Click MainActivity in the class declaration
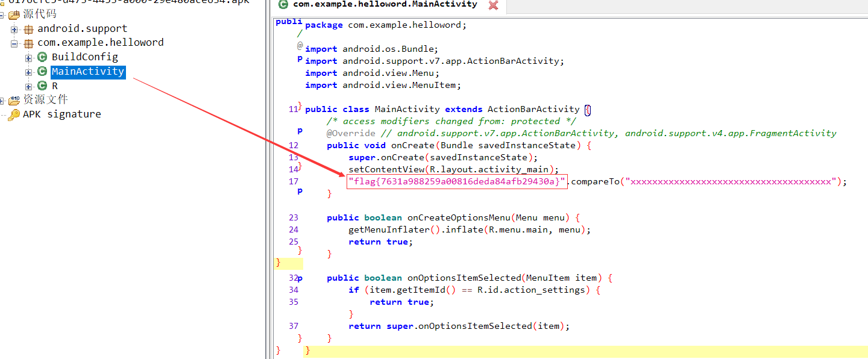868x359 pixels. (x=407, y=109)
